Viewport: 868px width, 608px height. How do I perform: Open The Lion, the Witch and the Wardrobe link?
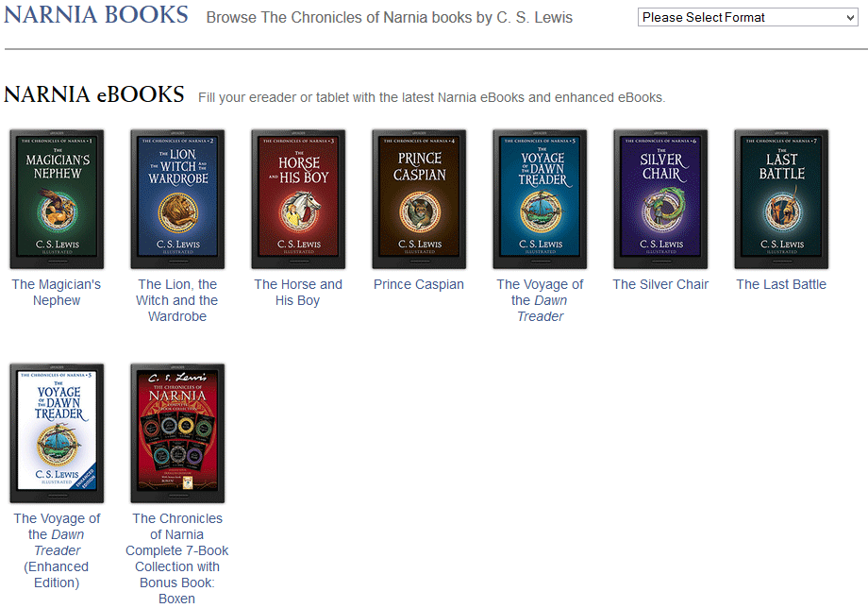[x=177, y=300]
